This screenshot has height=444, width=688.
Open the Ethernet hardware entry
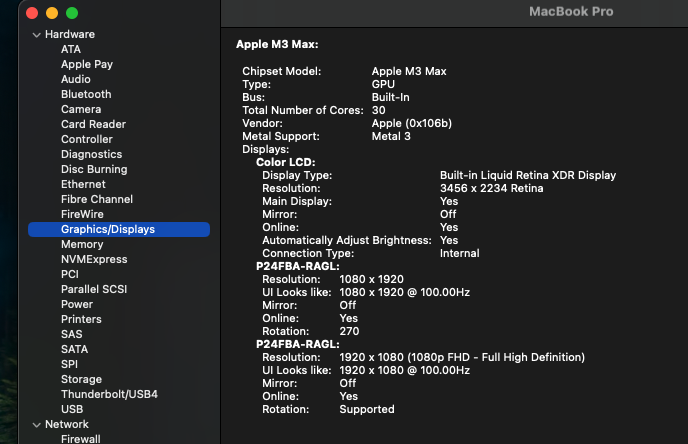point(83,184)
